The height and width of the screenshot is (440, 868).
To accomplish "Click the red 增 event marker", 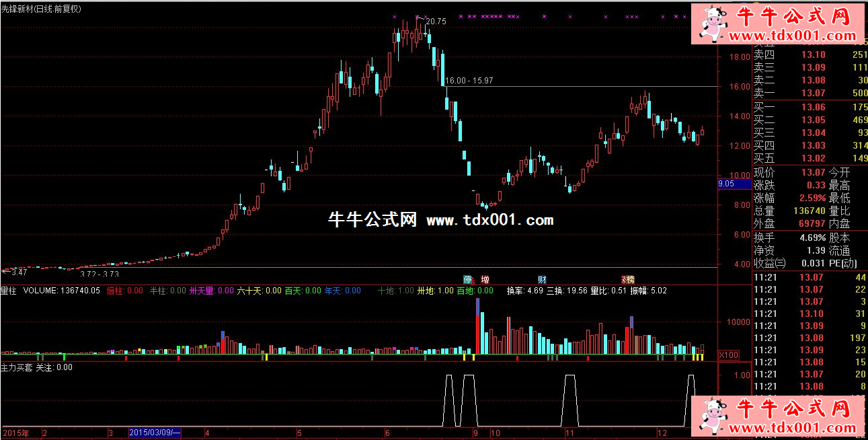I will 485,279.
